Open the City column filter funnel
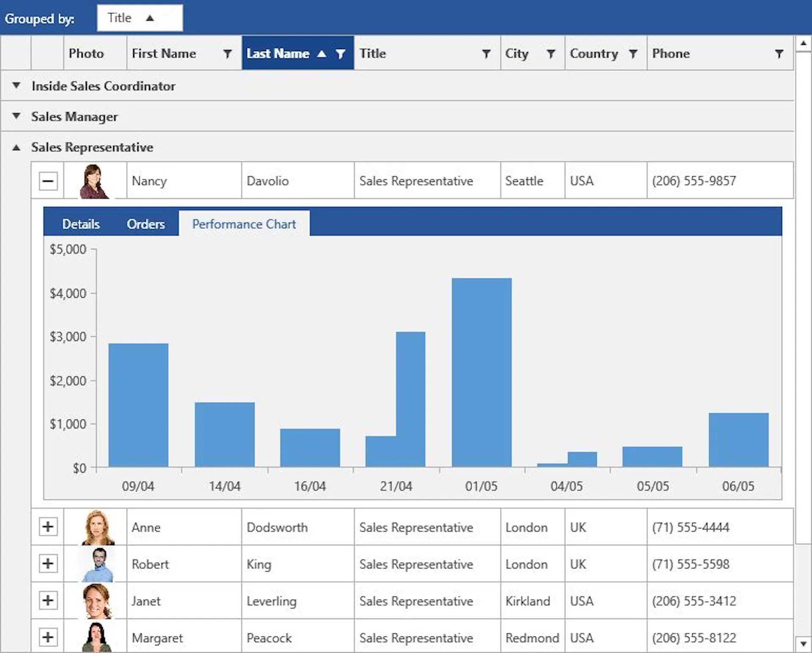The image size is (812, 653). pos(551,54)
